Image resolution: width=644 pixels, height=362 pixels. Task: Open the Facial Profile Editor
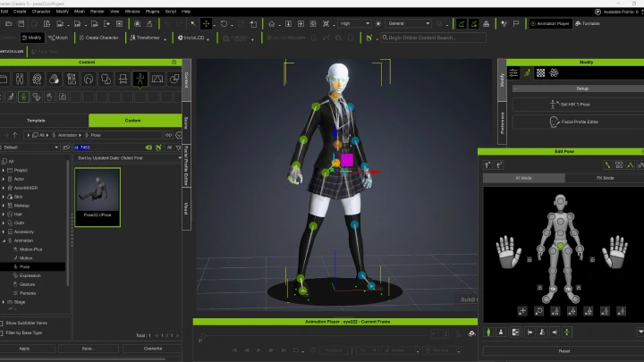pos(573,122)
